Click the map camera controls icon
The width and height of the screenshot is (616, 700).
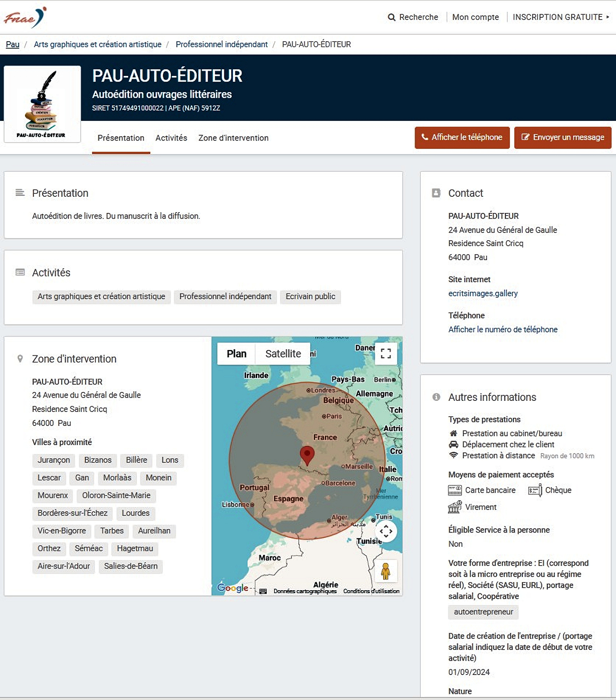click(386, 532)
